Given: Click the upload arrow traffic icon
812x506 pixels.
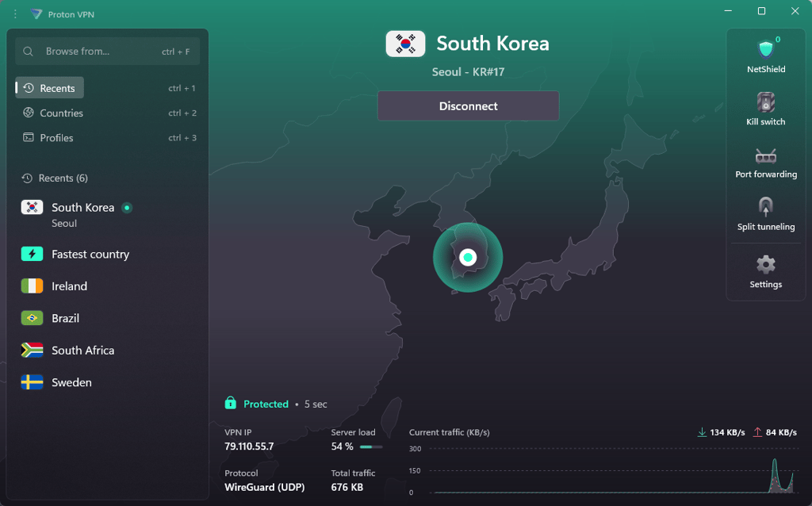Looking at the screenshot, I should [x=757, y=432].
